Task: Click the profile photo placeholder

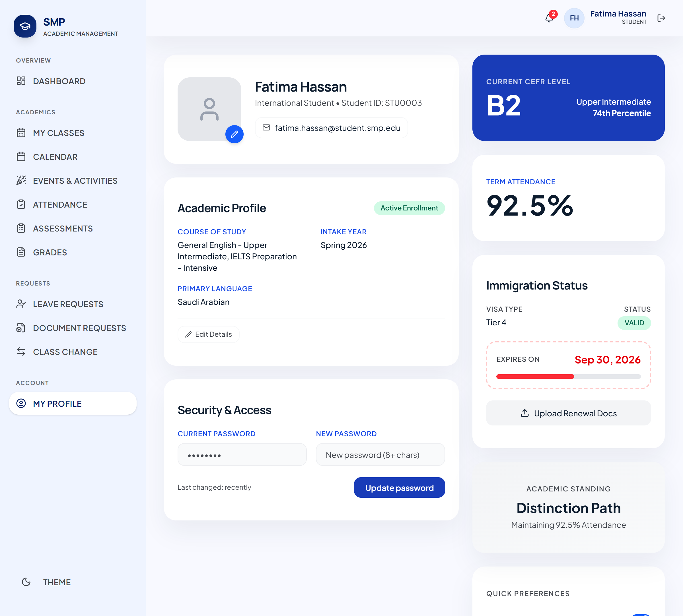Action: coord(209,109)
